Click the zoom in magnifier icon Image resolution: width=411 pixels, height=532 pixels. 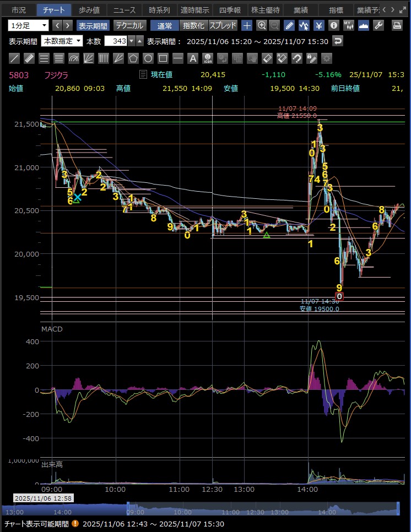pyautogui.click(x=262, y=25)
